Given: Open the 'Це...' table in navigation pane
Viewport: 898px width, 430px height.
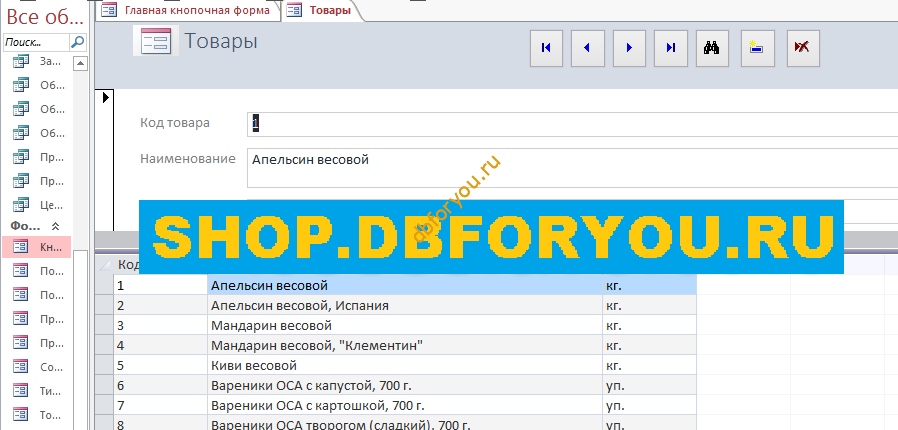Looking at the screenshot, I should coord(38,204).
